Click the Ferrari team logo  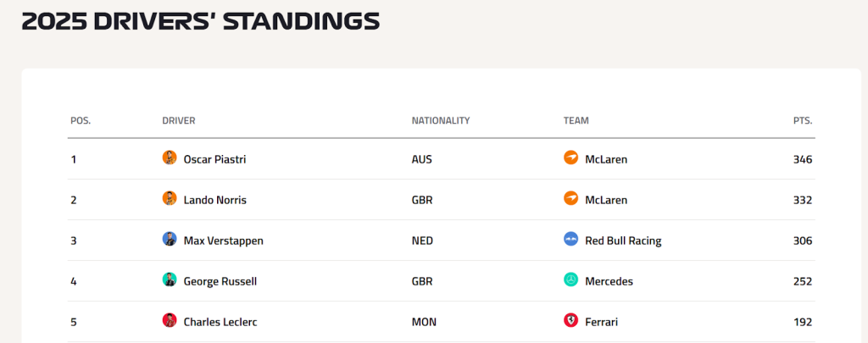pyautogui.click(x=571, y=321)
